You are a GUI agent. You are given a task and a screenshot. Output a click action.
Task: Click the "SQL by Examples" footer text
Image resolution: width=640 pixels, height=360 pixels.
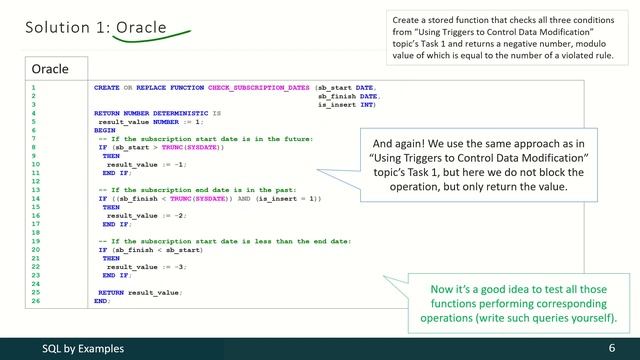pos(83,349)
